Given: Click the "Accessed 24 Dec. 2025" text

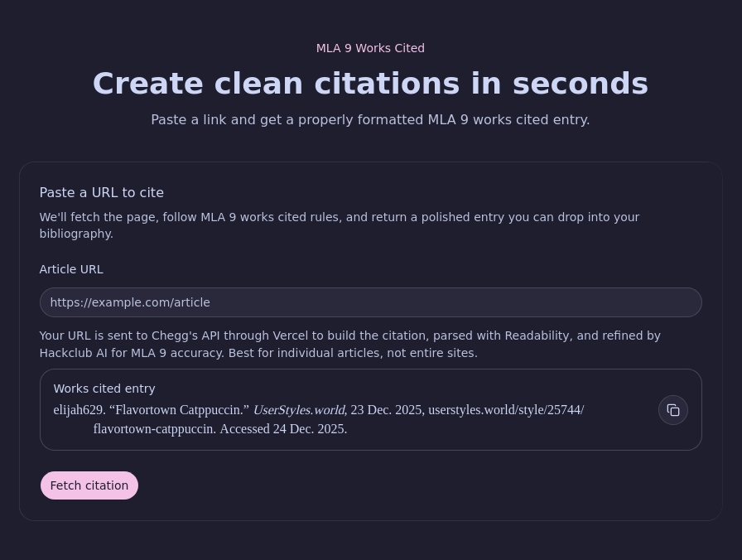Looking at the screenshot, I should pyautogui.click(x=283, y=429).
